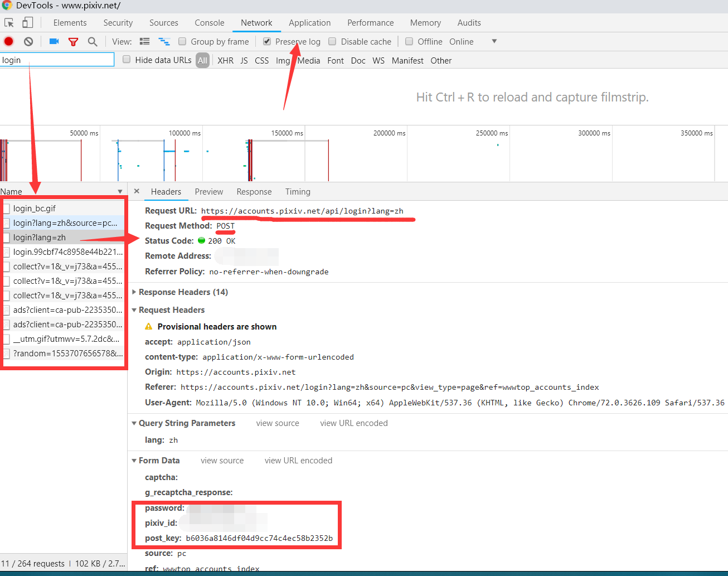Open the Application panel tab
This screenshot has width=728, height=576.
click(x=310, y=23)
